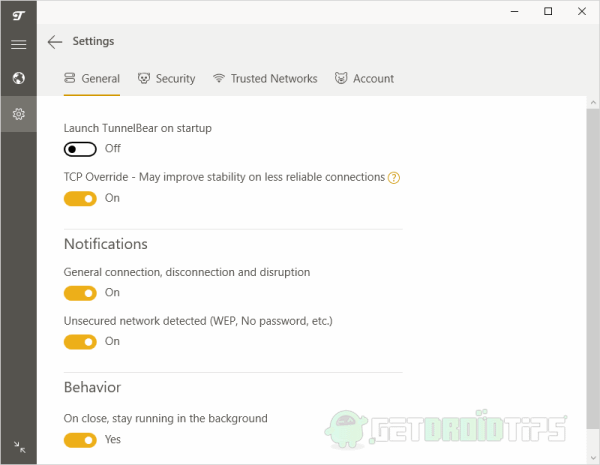This screenshot has height=465, width=600.
Task: Select the settings gear in sidebar
Action: [x=18, y=114]
